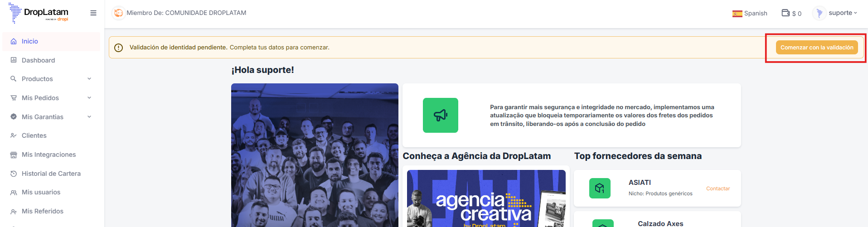Click the ASIATI supplier name
The image size is (868, 227).
pyautogui.click(x=640, y=183)
